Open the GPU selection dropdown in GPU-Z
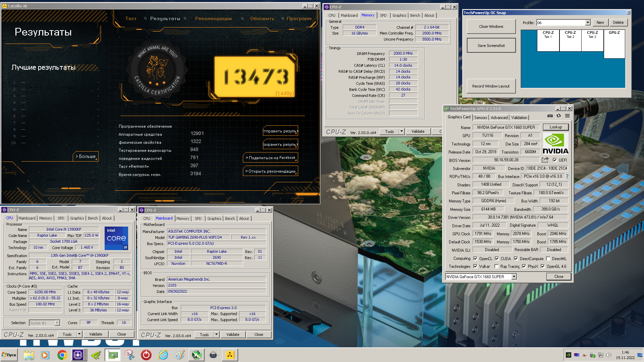The image size is (644, 362). [x=514, y=277]
